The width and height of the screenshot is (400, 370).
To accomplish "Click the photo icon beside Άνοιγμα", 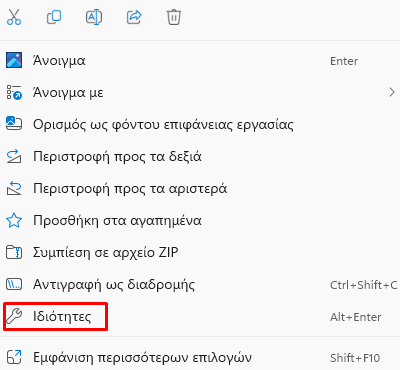I will tap(14, 60).
